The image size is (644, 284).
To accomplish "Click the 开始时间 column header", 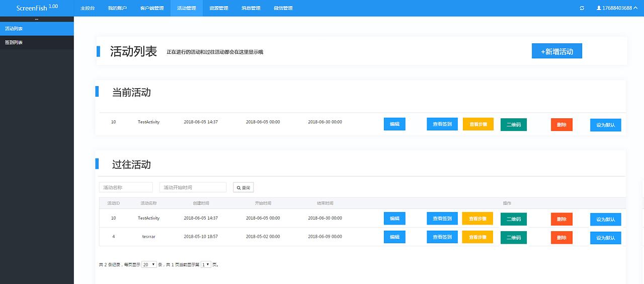I will click(x=263, y=203).
